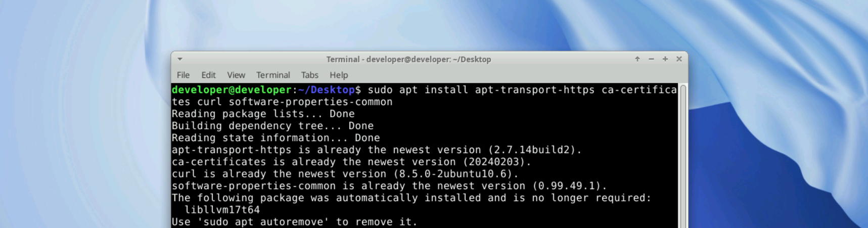The width and height of the screenshot is (868, 228).
Task: Open the Tabs menu
Action: [309, 75]
